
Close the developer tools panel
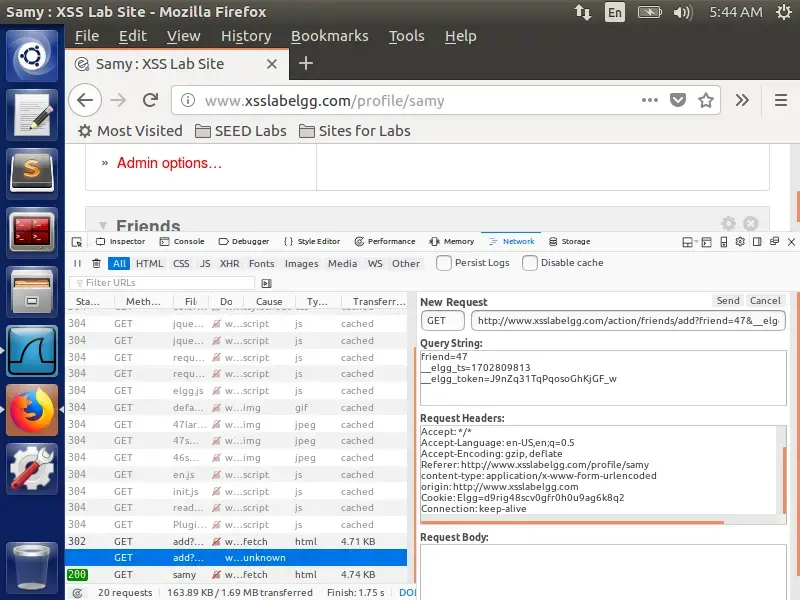(791, 242)
